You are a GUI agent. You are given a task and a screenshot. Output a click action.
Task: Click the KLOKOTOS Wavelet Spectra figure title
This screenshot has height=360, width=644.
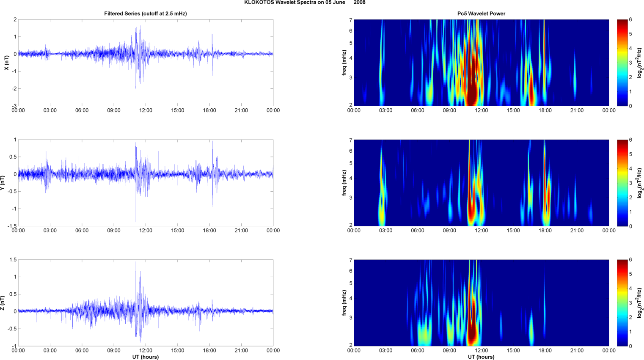click(x=305, y=3)
